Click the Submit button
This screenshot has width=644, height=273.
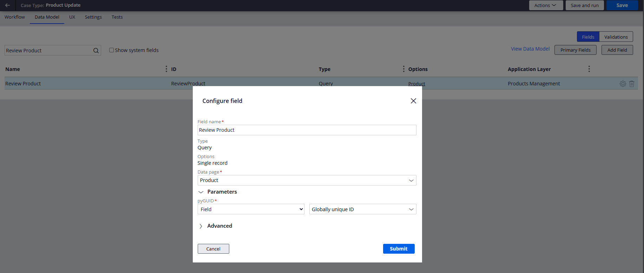coord(399,249)
